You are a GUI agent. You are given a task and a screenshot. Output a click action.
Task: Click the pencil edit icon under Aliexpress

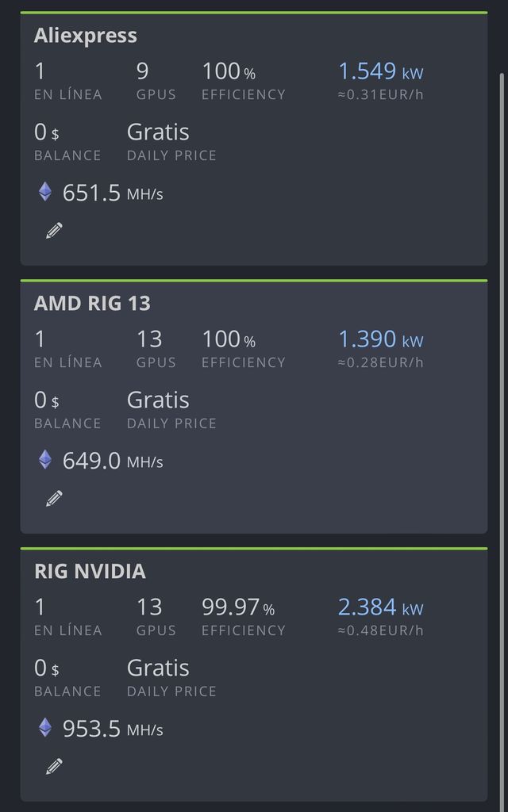tap(54, 231)
